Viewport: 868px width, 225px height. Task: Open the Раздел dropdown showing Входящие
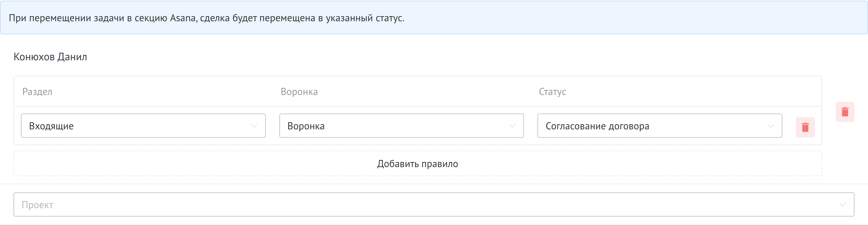pyautogui.click(x=143, y=126)
